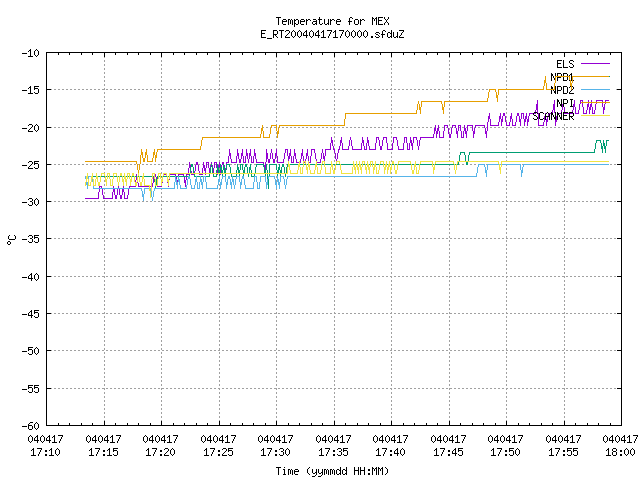640x480 pixels.
Task: Click the 17:50 x-axis time label
Action: tap(506, 452)
